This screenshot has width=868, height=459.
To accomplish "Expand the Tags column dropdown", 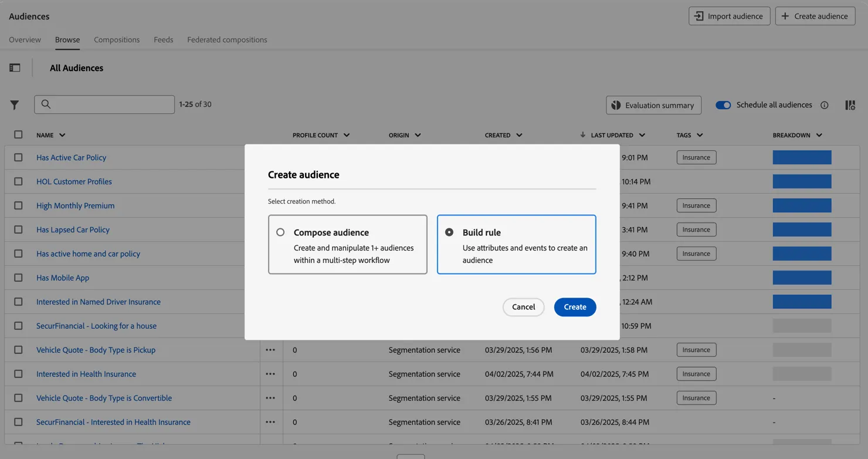I will click(700, 135).
